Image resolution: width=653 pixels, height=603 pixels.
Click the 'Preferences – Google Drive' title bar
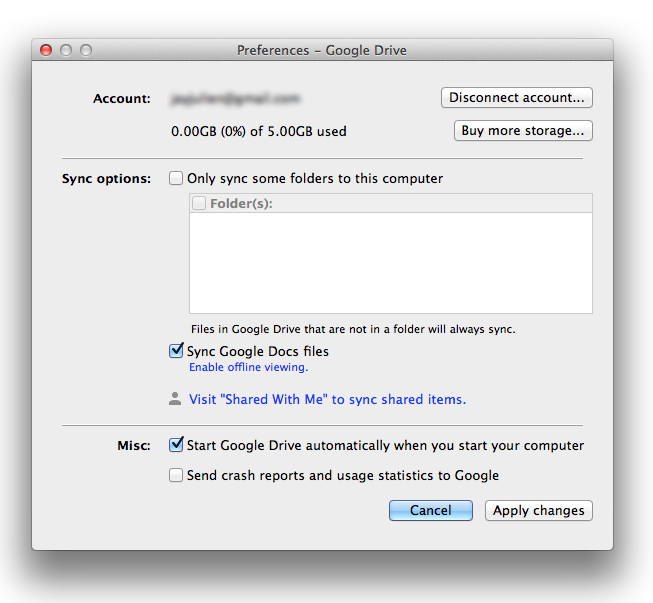[x=322, y=50]
